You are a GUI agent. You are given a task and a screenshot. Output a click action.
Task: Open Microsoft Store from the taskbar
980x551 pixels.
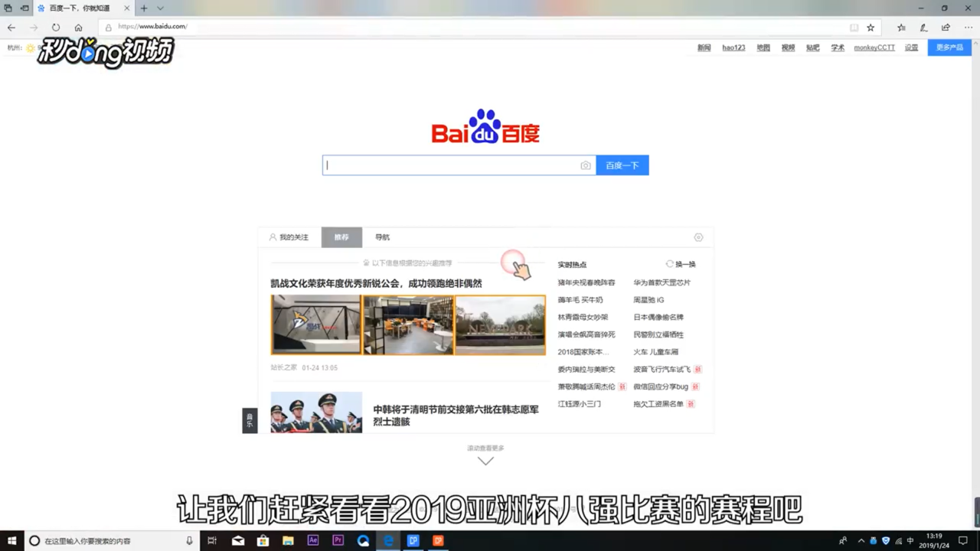tap(263, 540)
